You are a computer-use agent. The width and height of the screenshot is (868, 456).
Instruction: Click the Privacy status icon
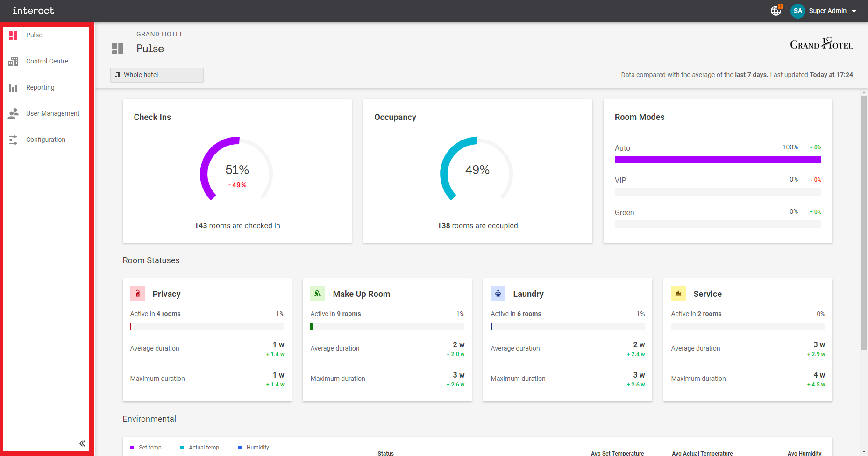click(x=138, y=294)
